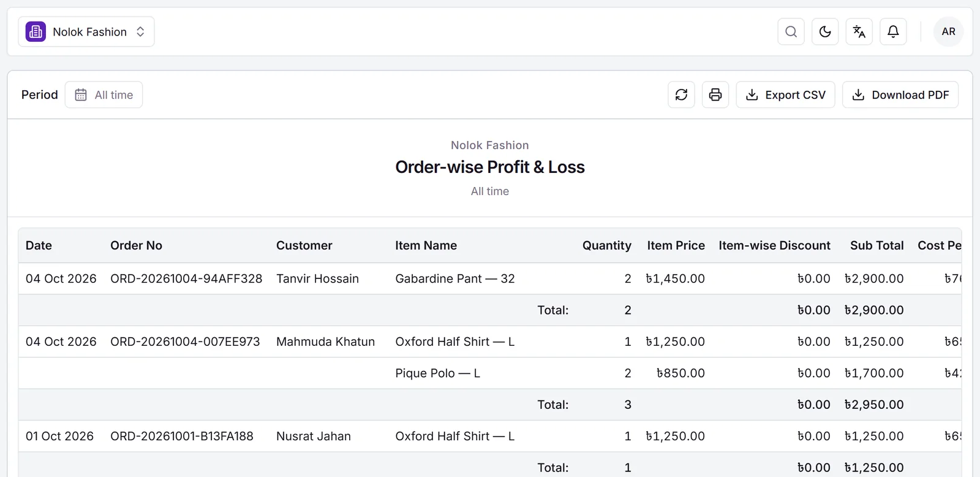Open the search icon in header
Image resolution: width=980 pixels, height=477 pixels.
(791, 32)
